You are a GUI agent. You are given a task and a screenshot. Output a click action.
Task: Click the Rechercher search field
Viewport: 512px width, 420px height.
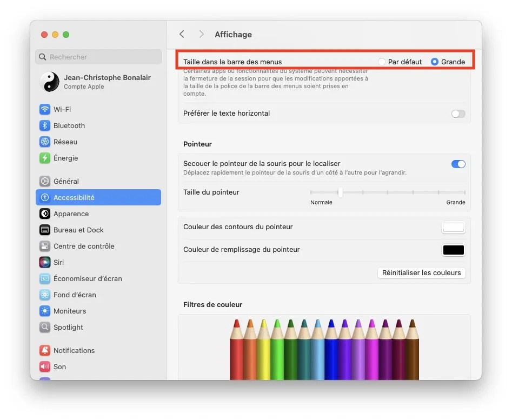[98, 57]
